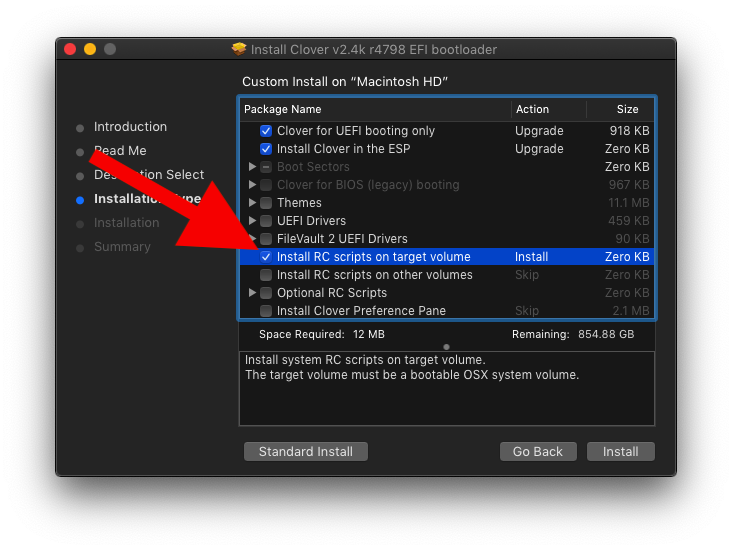
Task: Toggle the Themes checkbox
Action: tap(266, 203)
